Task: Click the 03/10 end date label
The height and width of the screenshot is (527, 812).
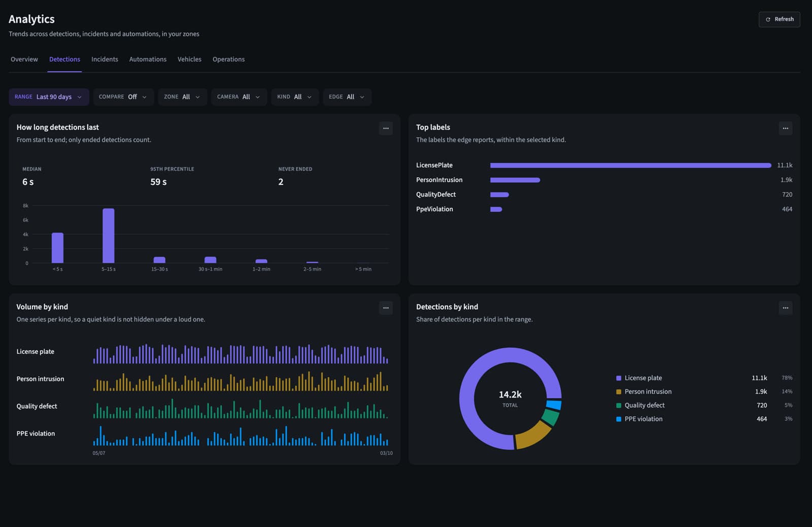Action: point(386,453)
